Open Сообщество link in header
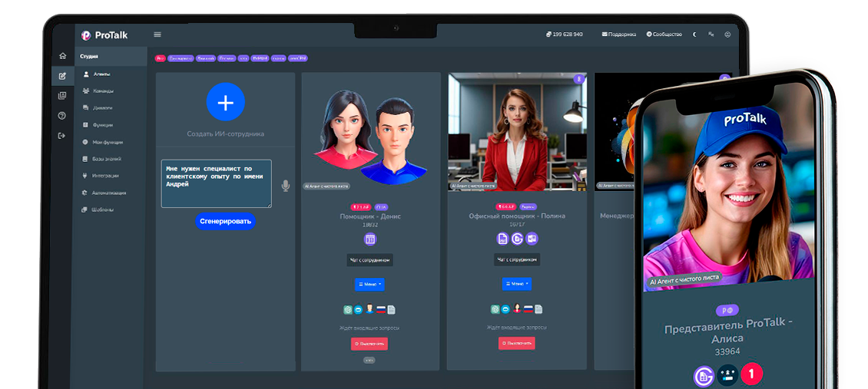This screenshot has width=868, height=389. point(664,35)
